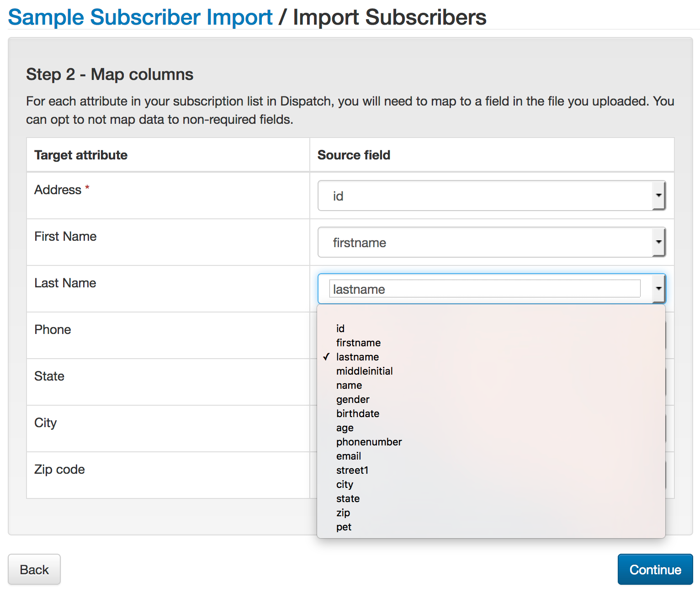Image resolution: width=700 pixels, height=593 pixels.
Task: Choose 'phonenumber' from the list
Action: 369,442
